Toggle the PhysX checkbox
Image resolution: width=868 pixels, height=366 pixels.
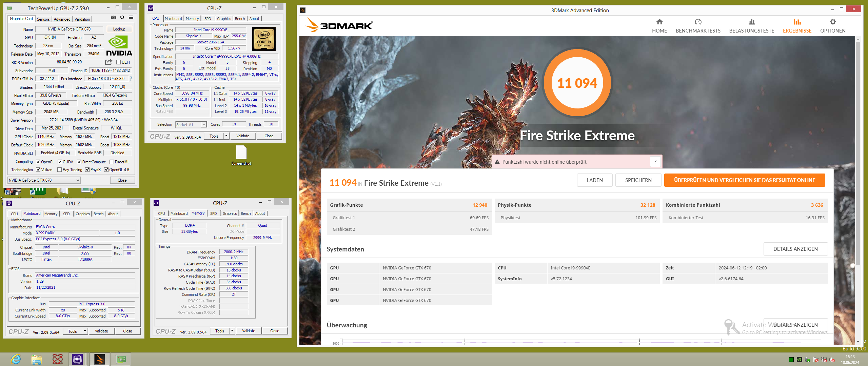pyautogui.click(x=87, y=170)
